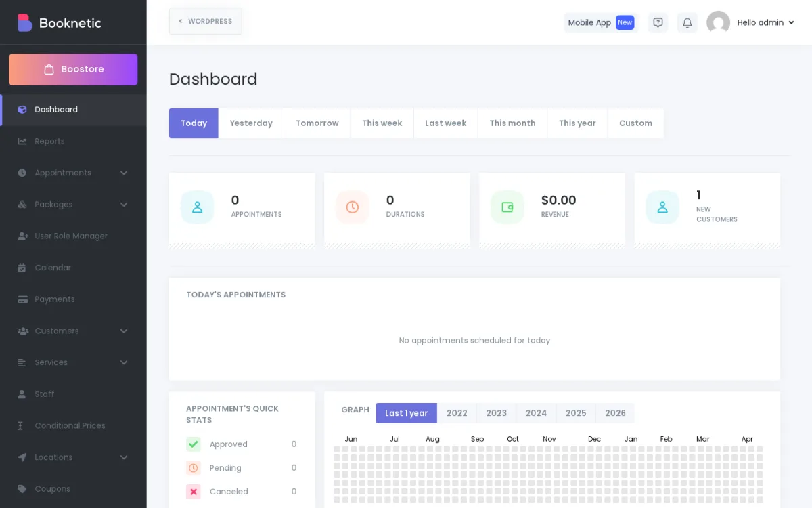Click the Calendar icon in sidebar
Viewport: 812px width, 508px height.
(x=22, y=268)
